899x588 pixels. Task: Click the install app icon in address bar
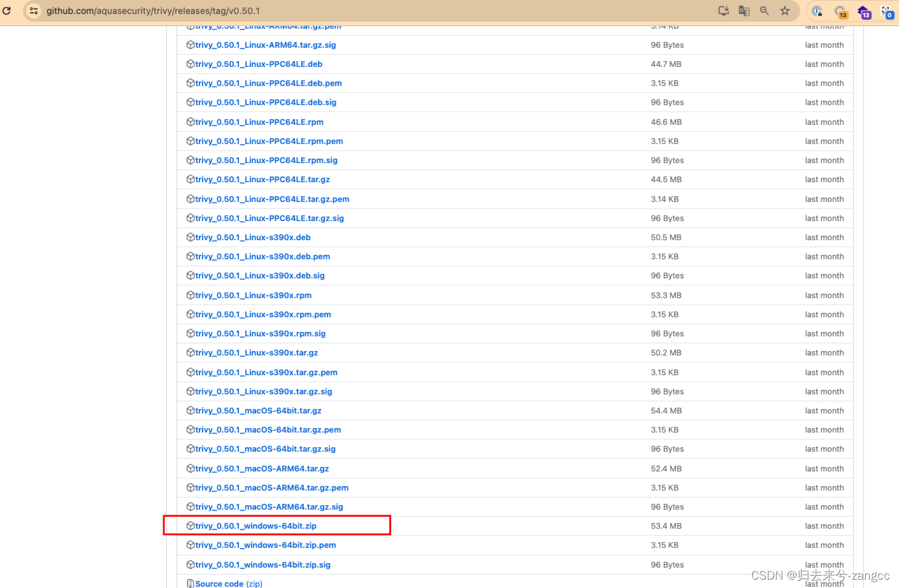[x=724, y=11]
